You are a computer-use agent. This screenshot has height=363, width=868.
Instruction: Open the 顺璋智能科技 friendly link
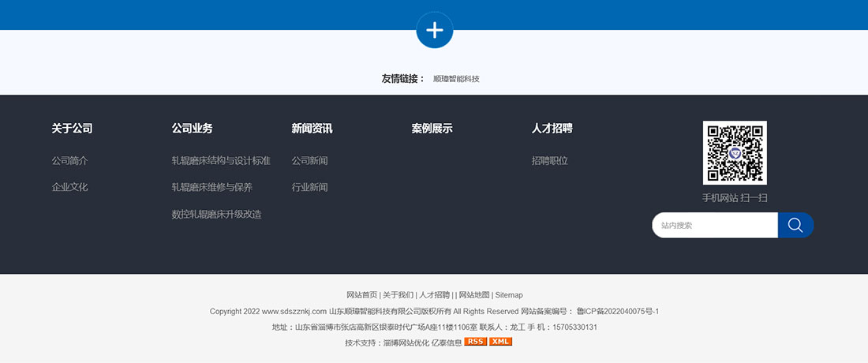pyautogui.click(x=456, y=79)
